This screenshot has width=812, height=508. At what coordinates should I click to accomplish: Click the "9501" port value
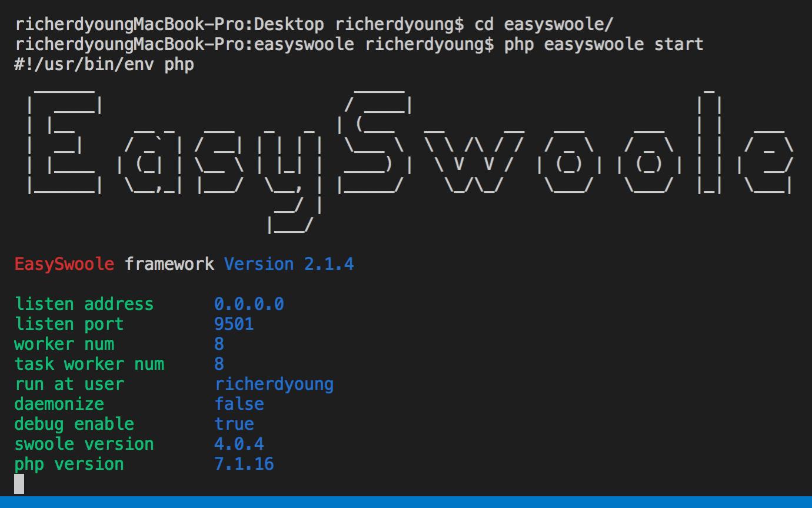pos(234,324)
